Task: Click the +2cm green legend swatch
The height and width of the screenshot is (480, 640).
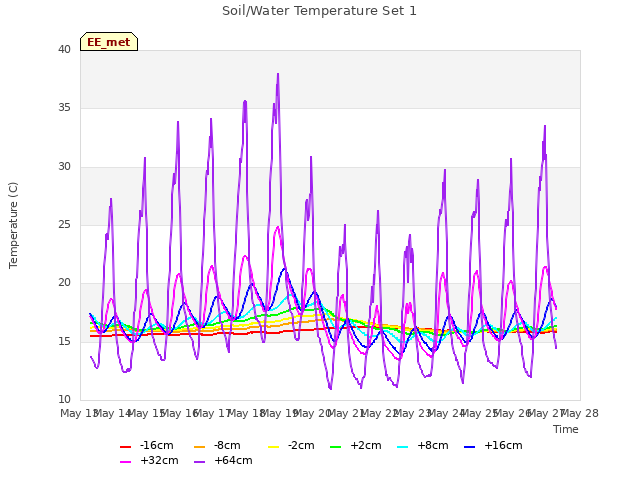Action: click(x=336, y=447)
